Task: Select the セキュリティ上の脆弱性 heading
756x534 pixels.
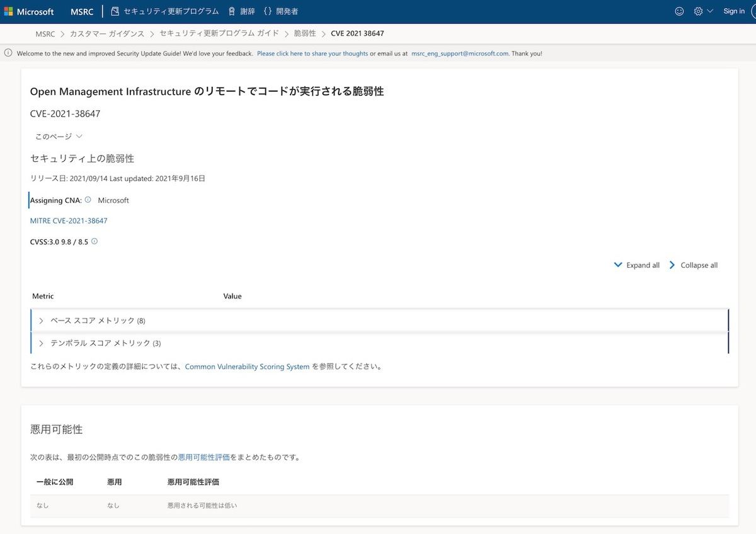Action: pos(82,158)
